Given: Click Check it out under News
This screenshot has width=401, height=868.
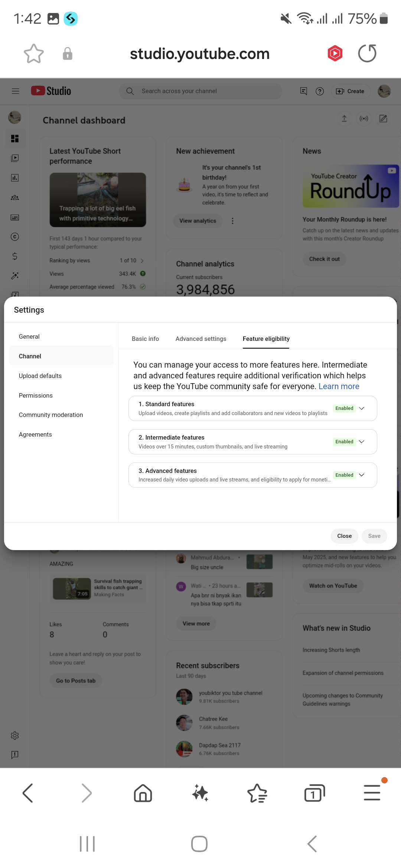Looking at the screenshot, I should (325, 259).
